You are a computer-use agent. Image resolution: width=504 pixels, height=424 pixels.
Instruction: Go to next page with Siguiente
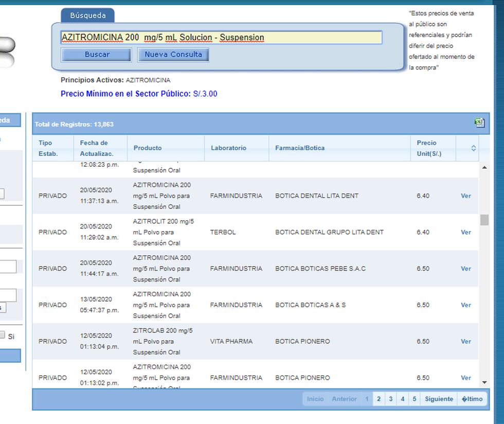(439, 399)
